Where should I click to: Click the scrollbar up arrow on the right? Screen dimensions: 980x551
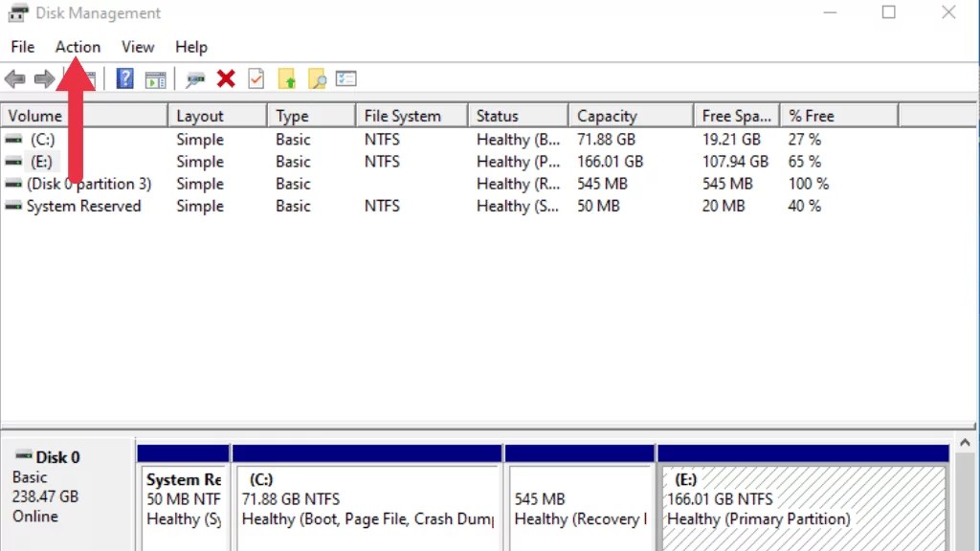pos(966,442)
